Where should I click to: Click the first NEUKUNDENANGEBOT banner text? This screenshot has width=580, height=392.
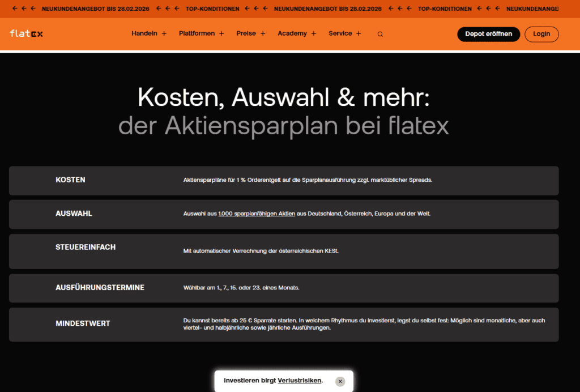[95, 9]
